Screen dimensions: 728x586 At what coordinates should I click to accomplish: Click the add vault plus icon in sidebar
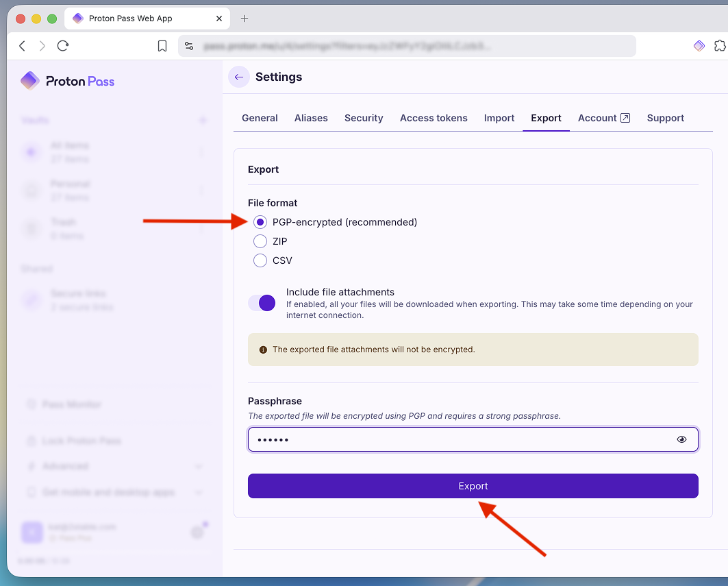pos(203,121)
